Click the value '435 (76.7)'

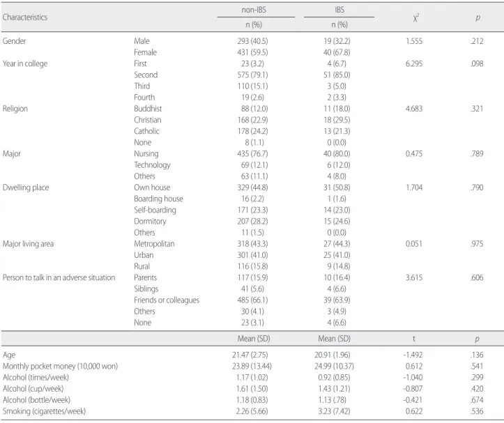pyautogui.click(x=252, y=153)
